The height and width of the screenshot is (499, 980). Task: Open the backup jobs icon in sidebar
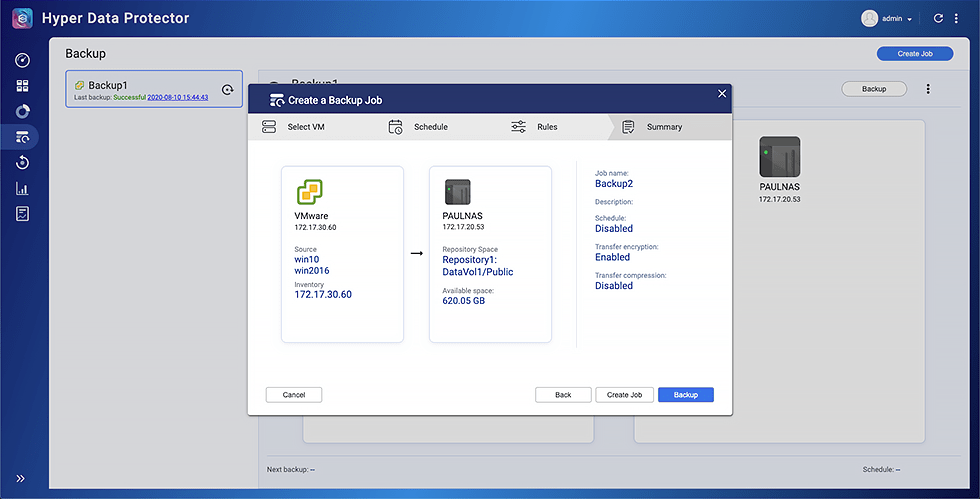[x=22, y=137]
